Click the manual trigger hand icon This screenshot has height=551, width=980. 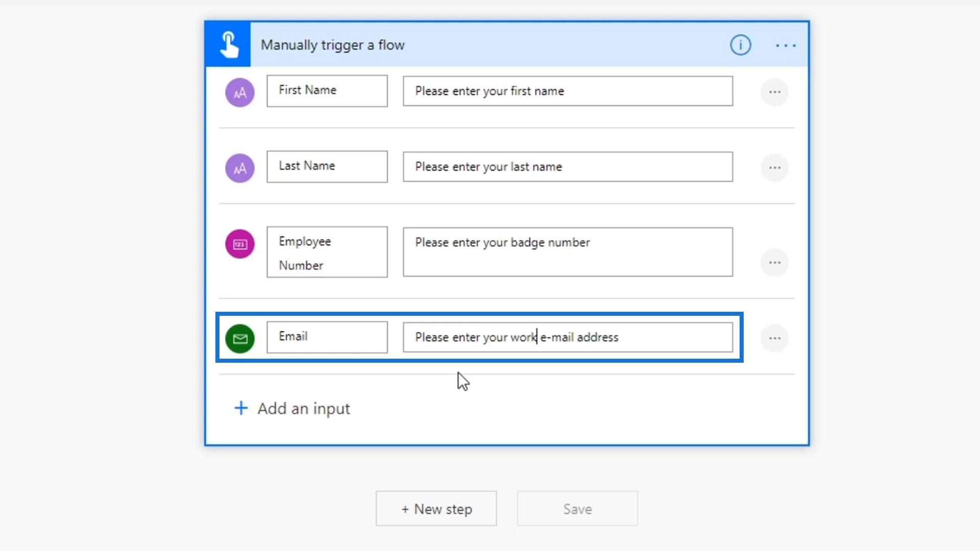click(228, 45)
